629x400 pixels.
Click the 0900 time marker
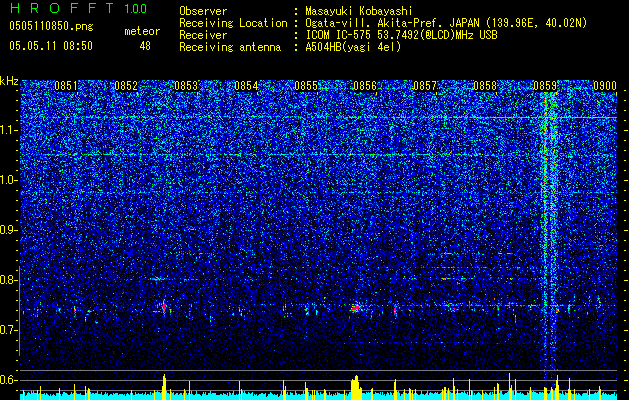pyautogui.click(x=605, y=86)
